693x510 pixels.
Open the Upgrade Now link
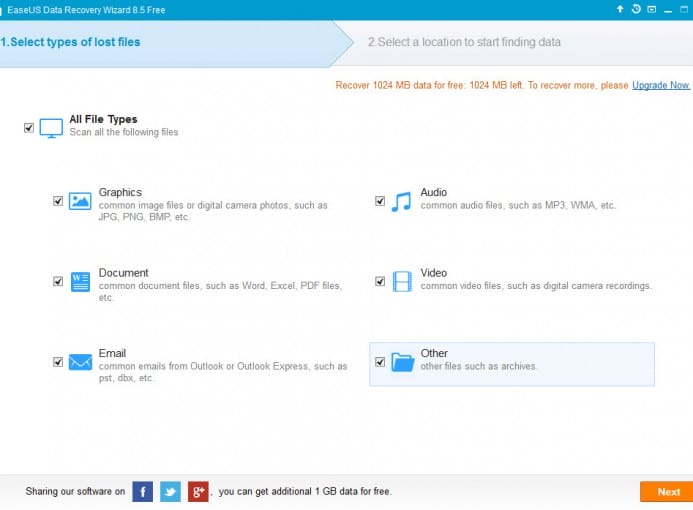pos(660,85)
